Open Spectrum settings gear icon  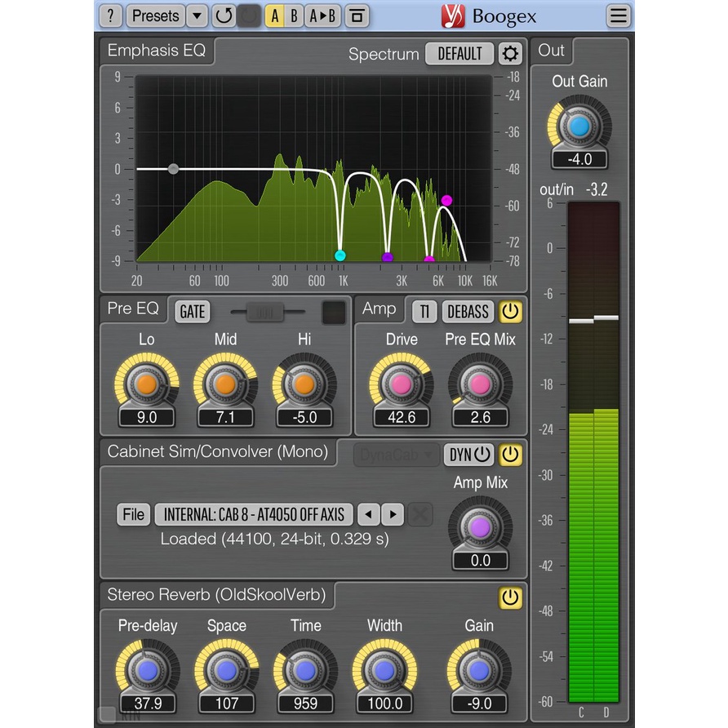click(510, 54)
